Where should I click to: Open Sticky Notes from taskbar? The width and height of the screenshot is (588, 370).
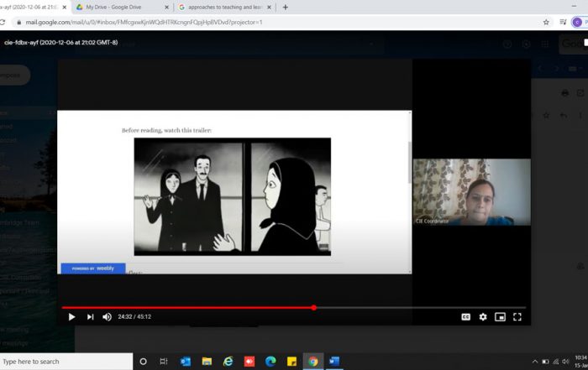[291, 362]
